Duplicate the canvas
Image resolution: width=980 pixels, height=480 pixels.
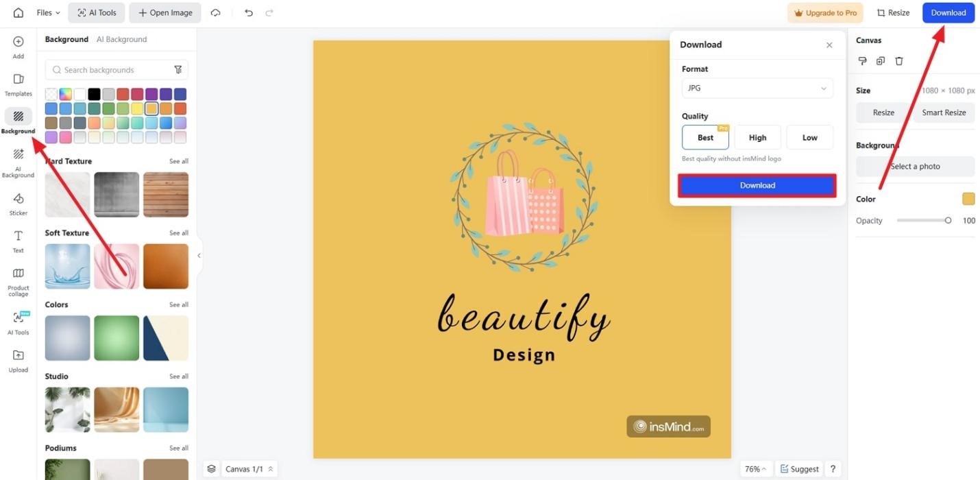881,61
